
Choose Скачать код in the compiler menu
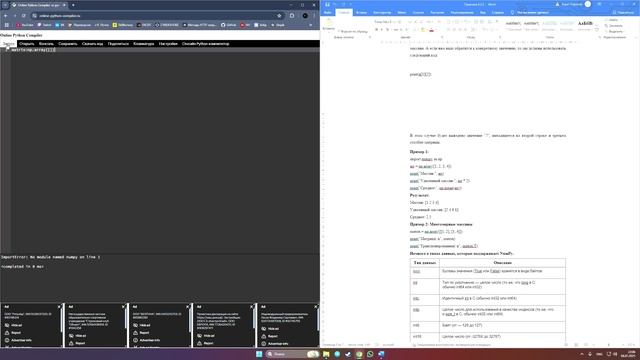click(x=92, y=44)
